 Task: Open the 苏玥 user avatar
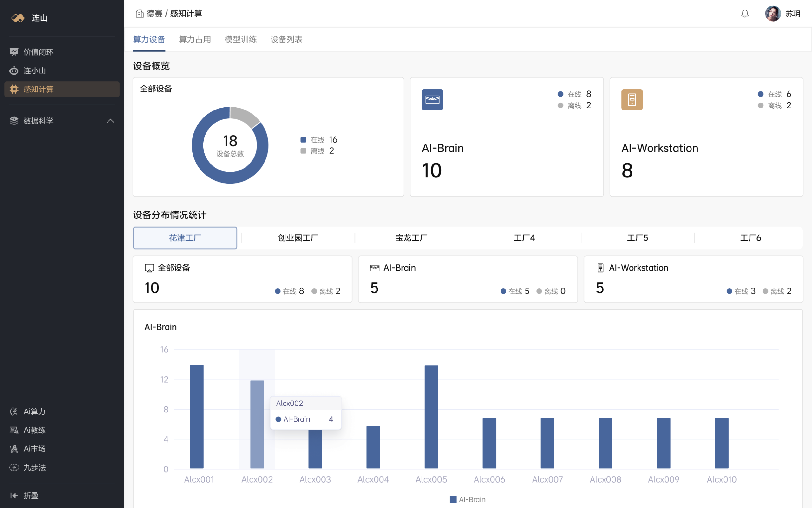tap(773, 13)
